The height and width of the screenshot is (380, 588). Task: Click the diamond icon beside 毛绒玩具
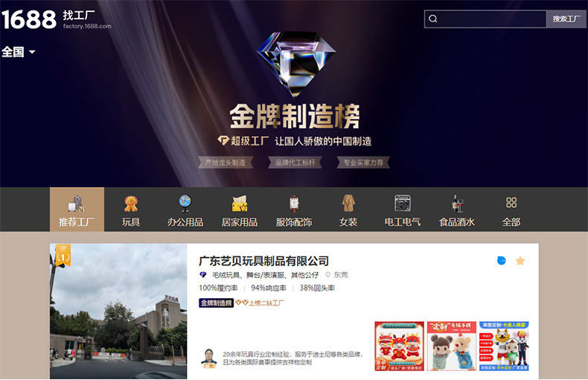click(203, 275)
